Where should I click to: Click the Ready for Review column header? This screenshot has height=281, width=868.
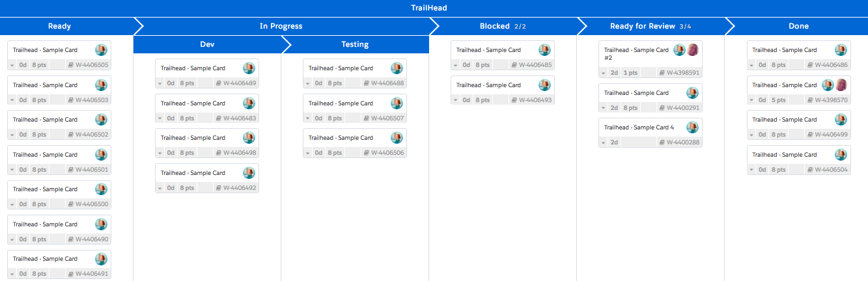(x=651, y=27)
